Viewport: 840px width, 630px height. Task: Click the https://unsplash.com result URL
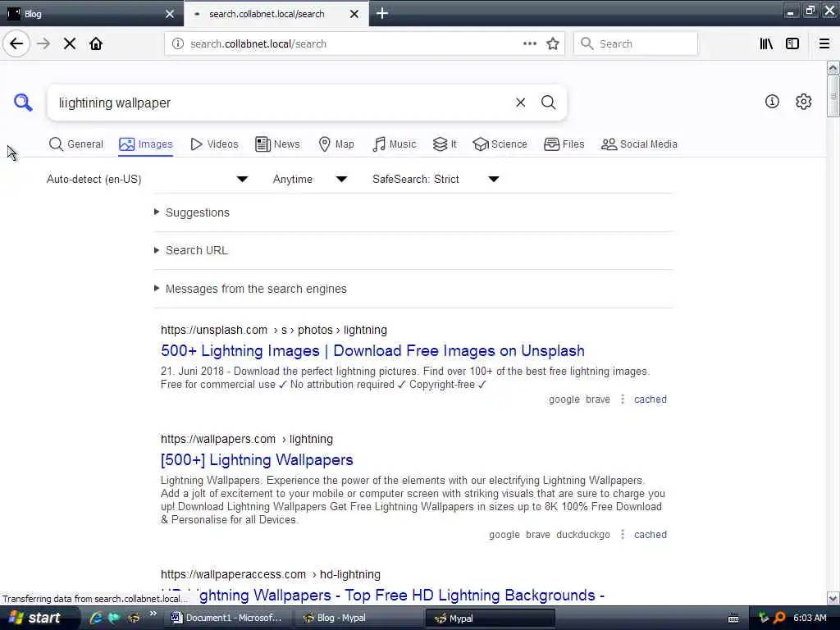pyautogui.click(x=274, y=330)
